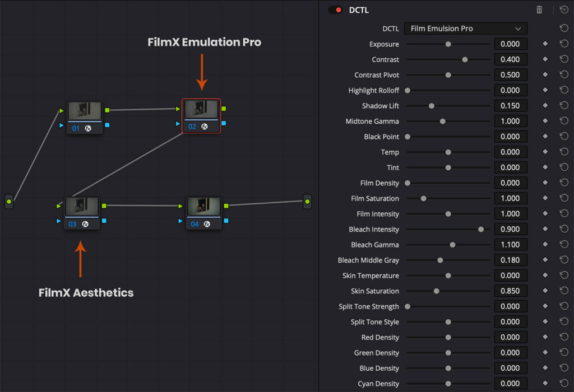Viewport: 574px width, 392px height.
Task: Toggle the DCTL effect enable switch
Action: click(335, 10)
